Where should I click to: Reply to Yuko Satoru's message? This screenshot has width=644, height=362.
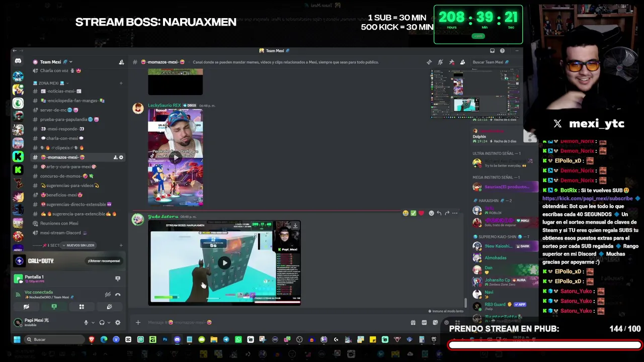[x=439, y=213]
